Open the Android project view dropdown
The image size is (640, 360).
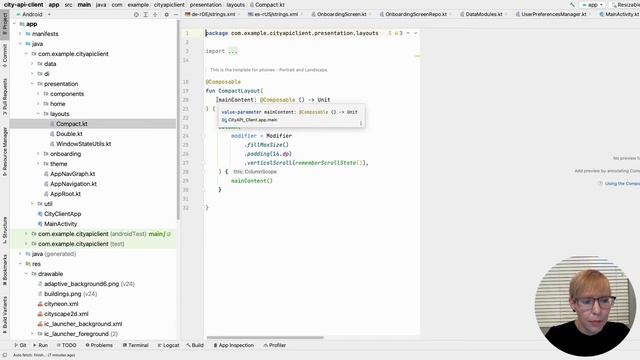33,14
